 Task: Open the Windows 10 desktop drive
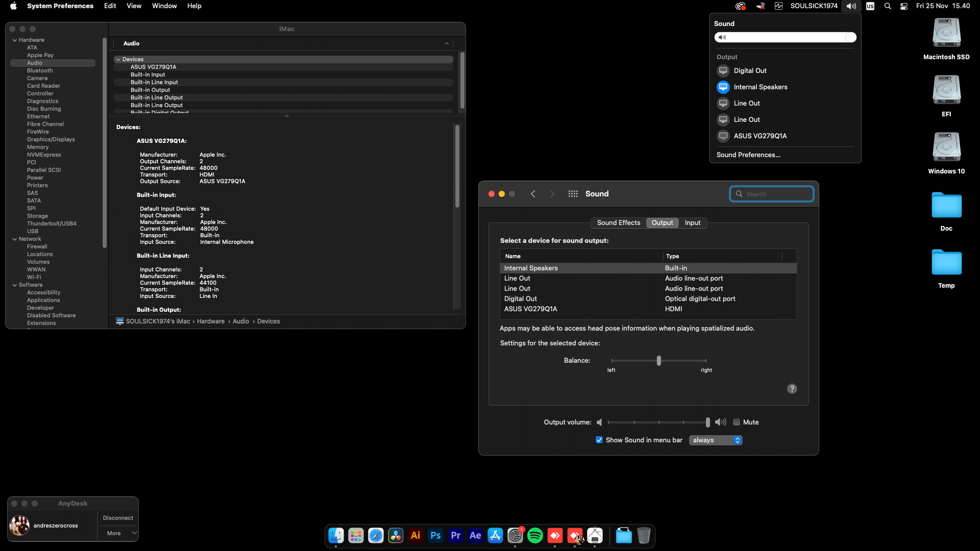(x=946, y=153)
